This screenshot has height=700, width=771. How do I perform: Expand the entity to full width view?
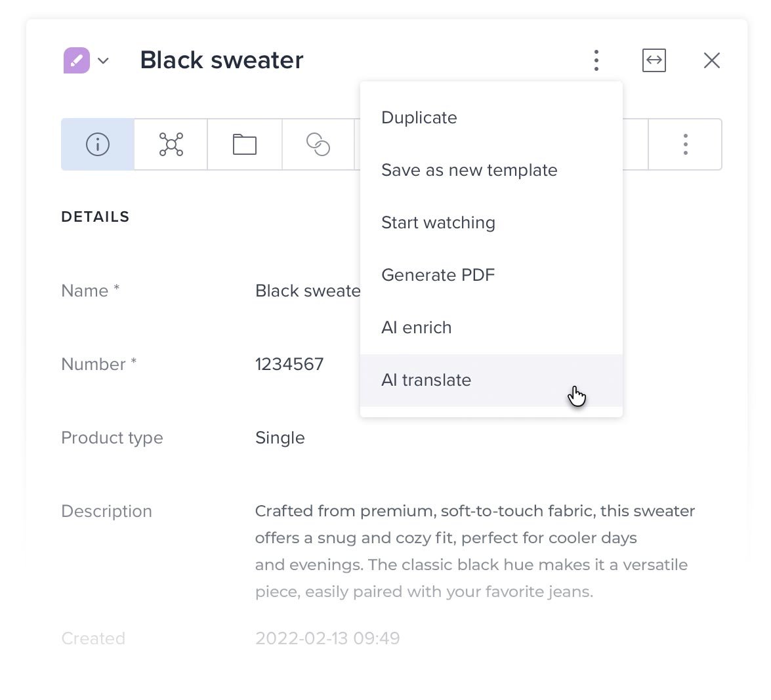(654, 60)
